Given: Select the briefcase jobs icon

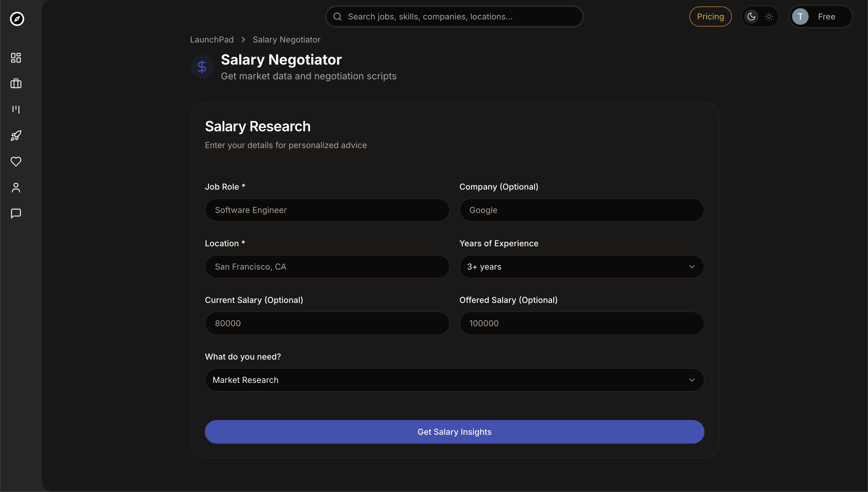Looking at the screenshot, I should (16, 83).
